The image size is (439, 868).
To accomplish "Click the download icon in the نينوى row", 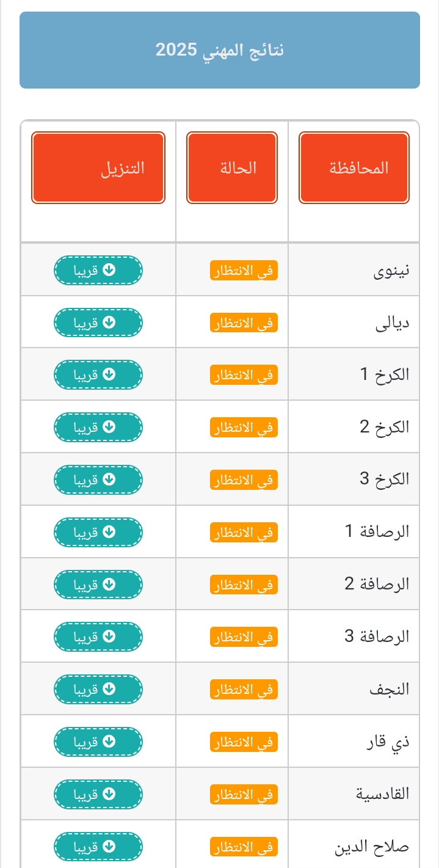I will [x=109, y=270].
